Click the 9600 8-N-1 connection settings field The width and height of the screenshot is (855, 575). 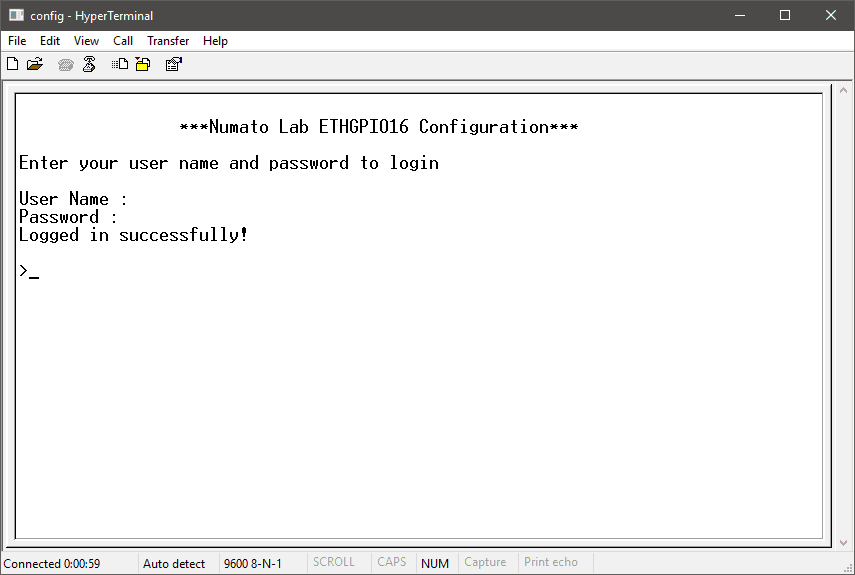[x=252, y=563]
